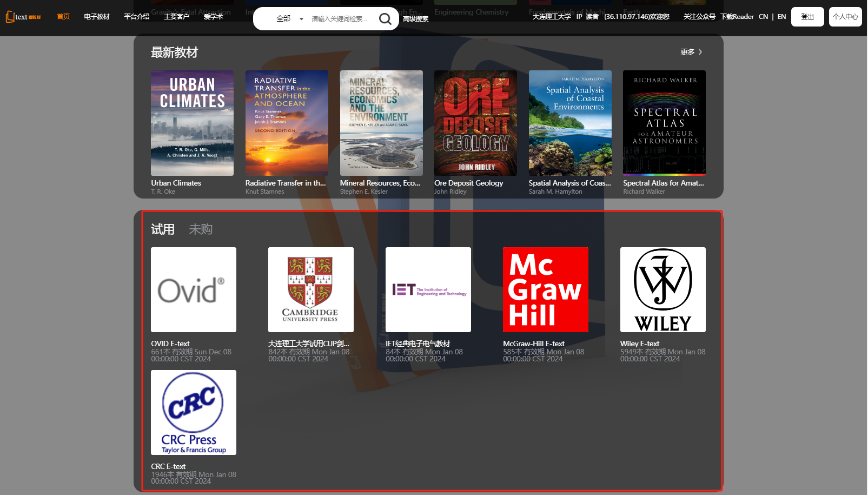This screenshot has width=868, height=495.
Task: Click the 高级搜索 advanced search link
Action: coord(415,19)
